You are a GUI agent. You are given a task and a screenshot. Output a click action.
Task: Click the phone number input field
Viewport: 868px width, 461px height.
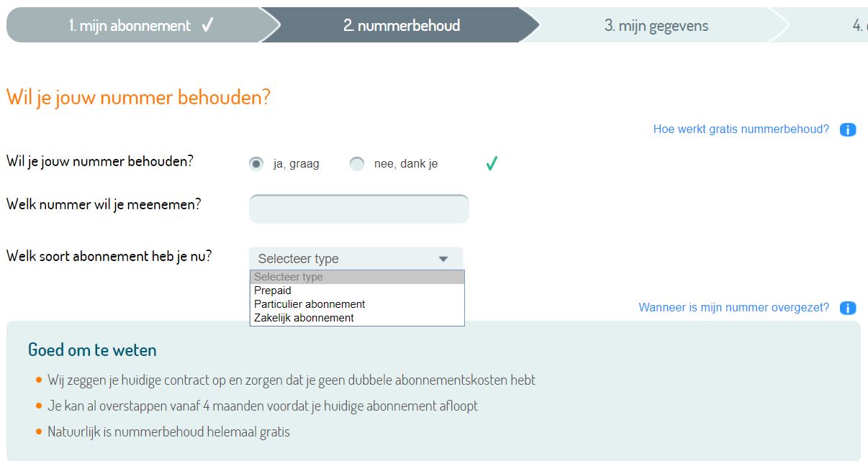click(x=358, y=209)
